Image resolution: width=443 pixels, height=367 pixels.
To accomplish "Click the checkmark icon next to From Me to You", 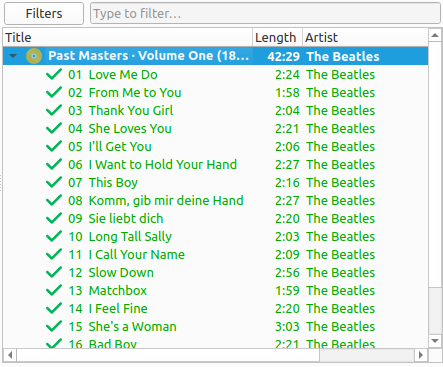I will 54,92.
